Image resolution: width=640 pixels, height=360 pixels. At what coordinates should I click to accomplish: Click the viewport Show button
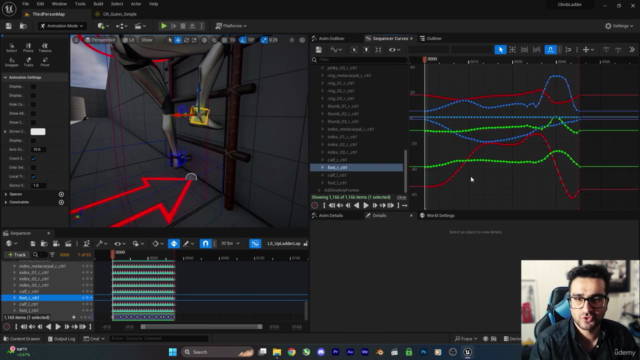click(147, 40)
